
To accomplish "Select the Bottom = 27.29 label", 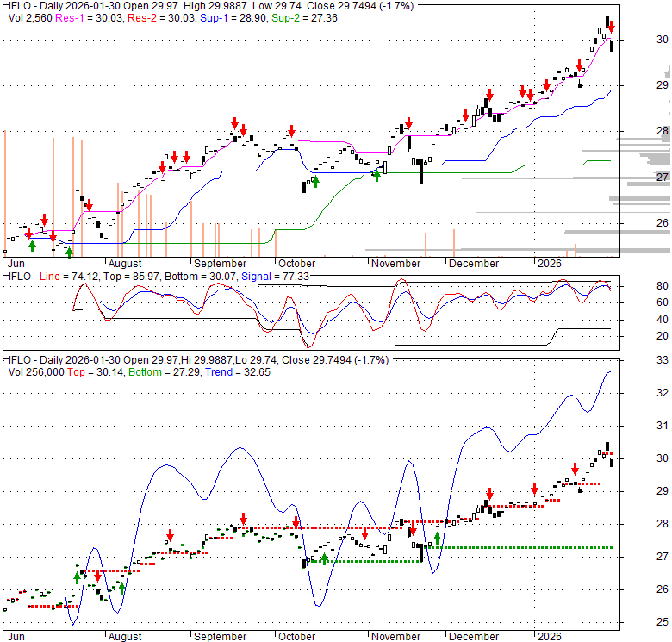I will (x=165, y=372).
